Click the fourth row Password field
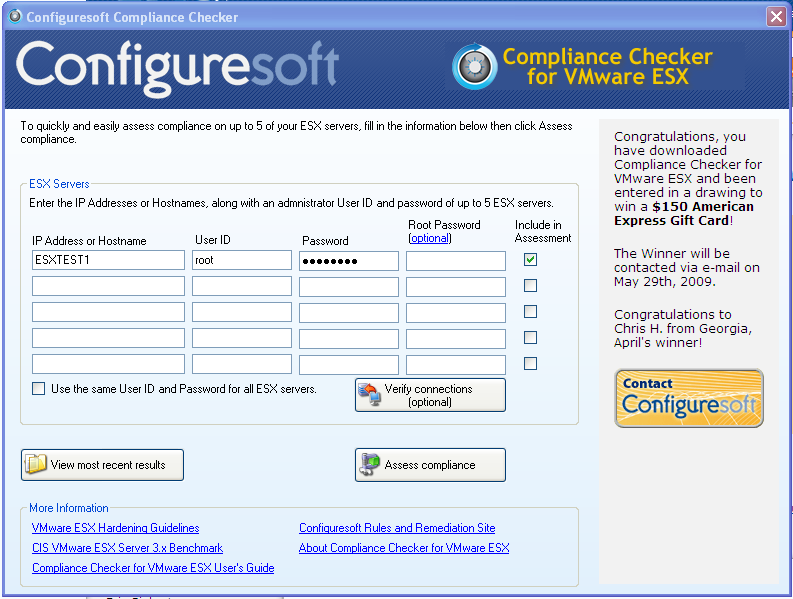 (349, 339)
